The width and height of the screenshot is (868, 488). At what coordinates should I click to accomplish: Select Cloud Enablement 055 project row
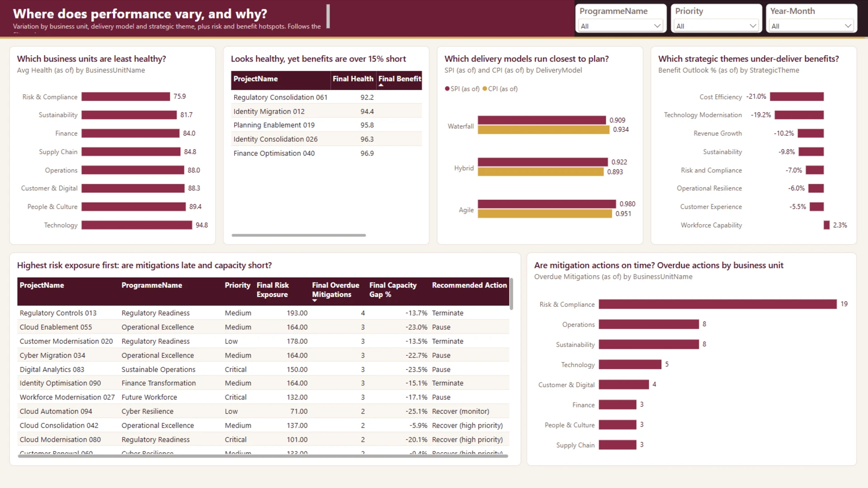[x=263, y=327]
